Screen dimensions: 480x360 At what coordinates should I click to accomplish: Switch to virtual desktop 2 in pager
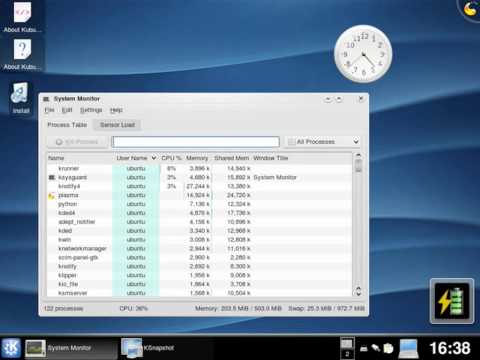pos(347,354)
